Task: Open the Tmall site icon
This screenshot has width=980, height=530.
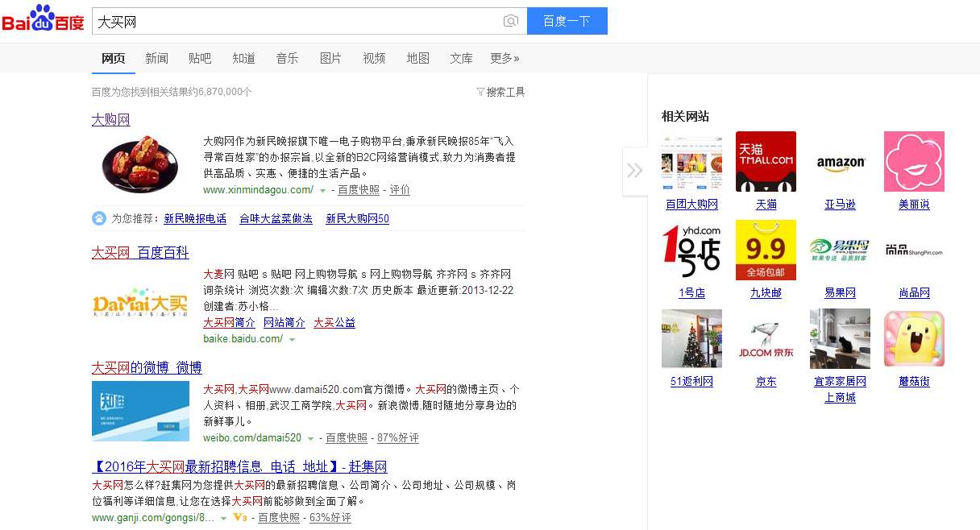Action: pos(766,161)
